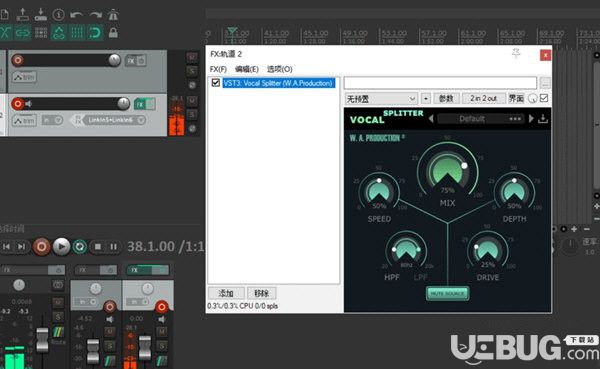Image resolution: width=600 pixels, height=369 pixels.
Task: Click the '2 in 2 out' routing button
Action: [484, 99]
